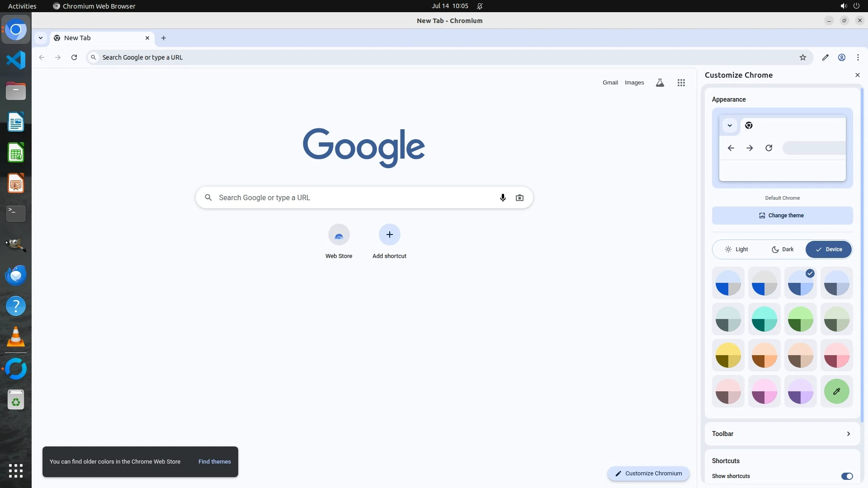This screenshot has height=488, width=868.
Task: Select the Dark mode option
Action: pos(783,249)
